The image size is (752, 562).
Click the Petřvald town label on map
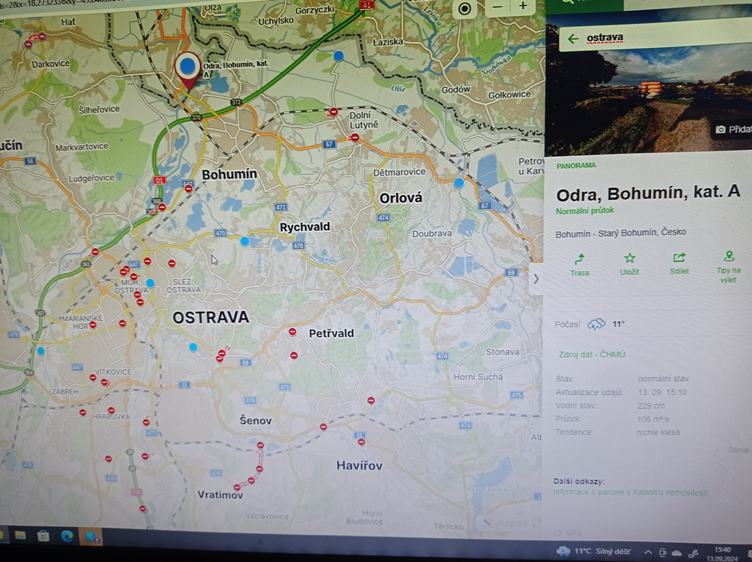pyautogui.click(x=331, y=333)
